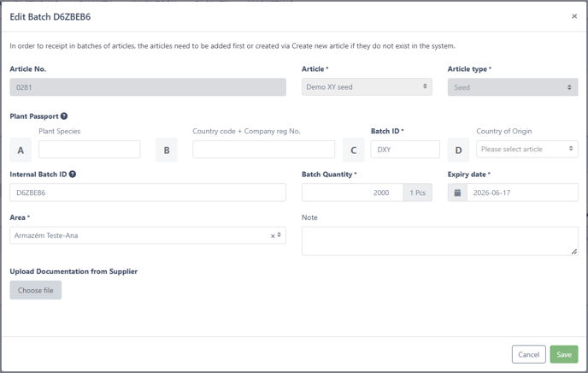Open the Area dropdown Armazém Teste-Ana
The width and height of the screenshot is (588, 373).
148,235
